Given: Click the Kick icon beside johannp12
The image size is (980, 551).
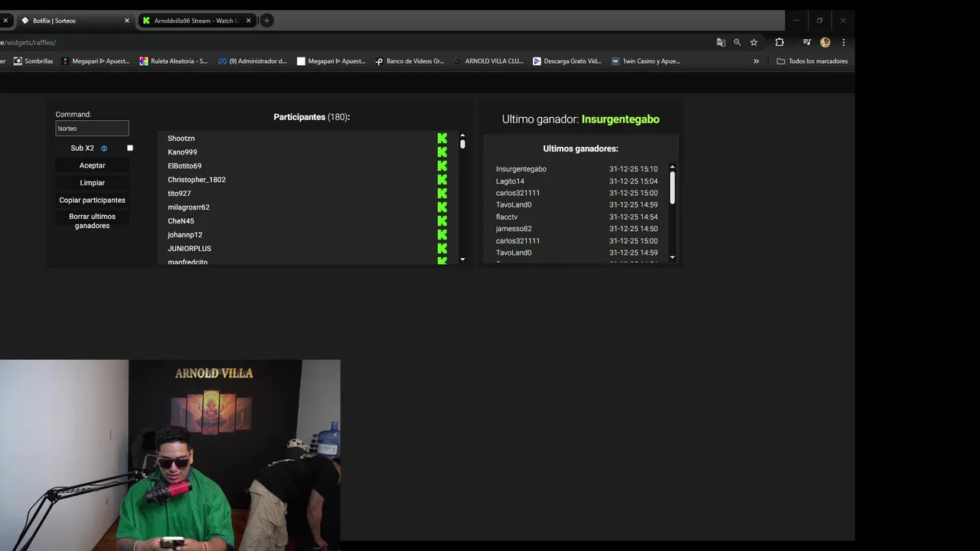Looking at the screenshot, I should [x=442, y=235].
